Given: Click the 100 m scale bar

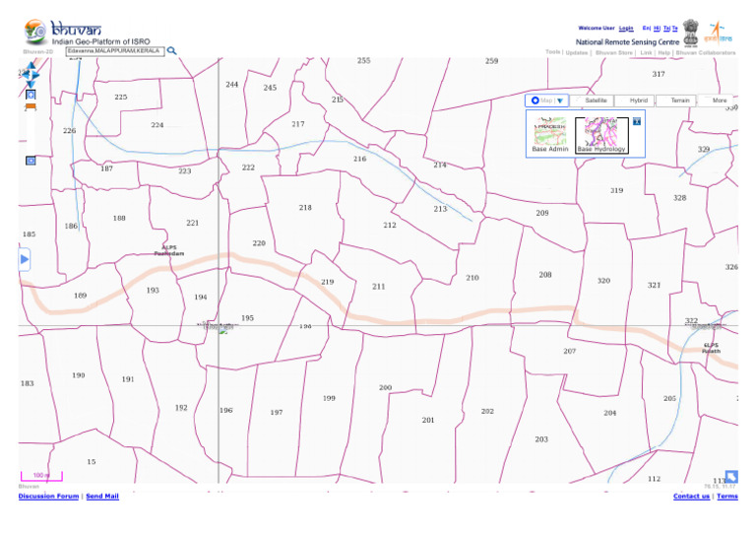Looking at the screenshot, I should [x=41, y=476].
